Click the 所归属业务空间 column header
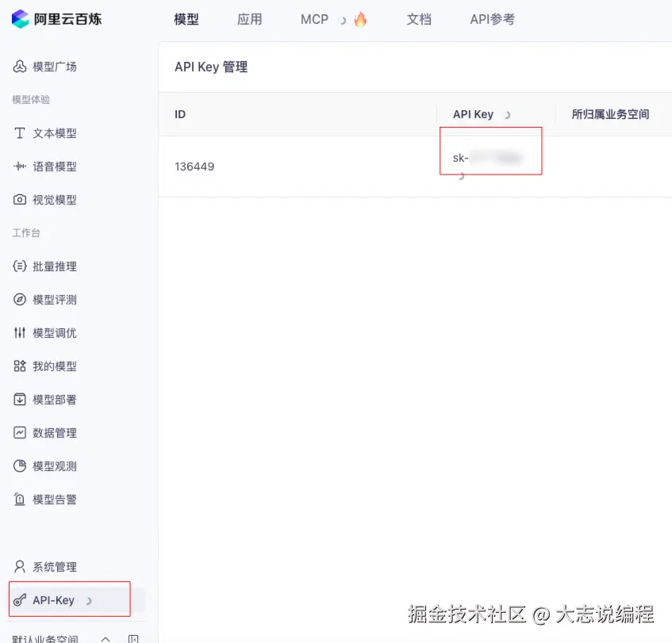This screenshot has height=643, width=672. click(610, 114)
